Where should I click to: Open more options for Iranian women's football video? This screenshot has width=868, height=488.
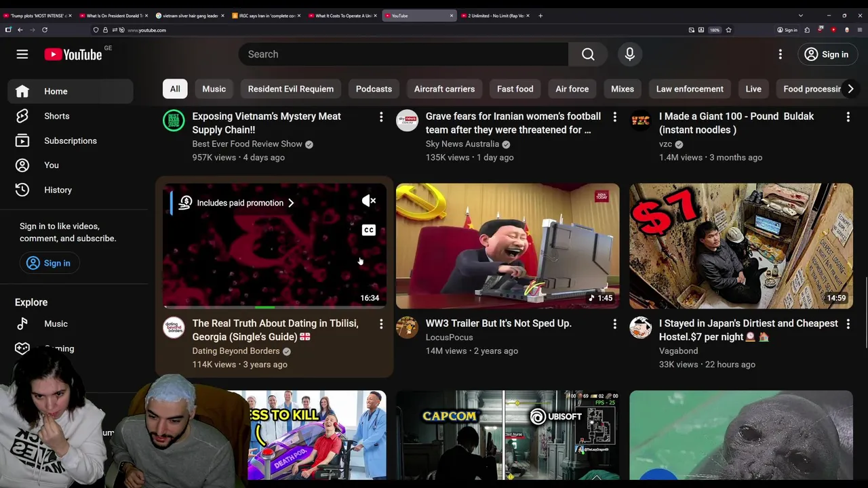[x=615, y=117]
